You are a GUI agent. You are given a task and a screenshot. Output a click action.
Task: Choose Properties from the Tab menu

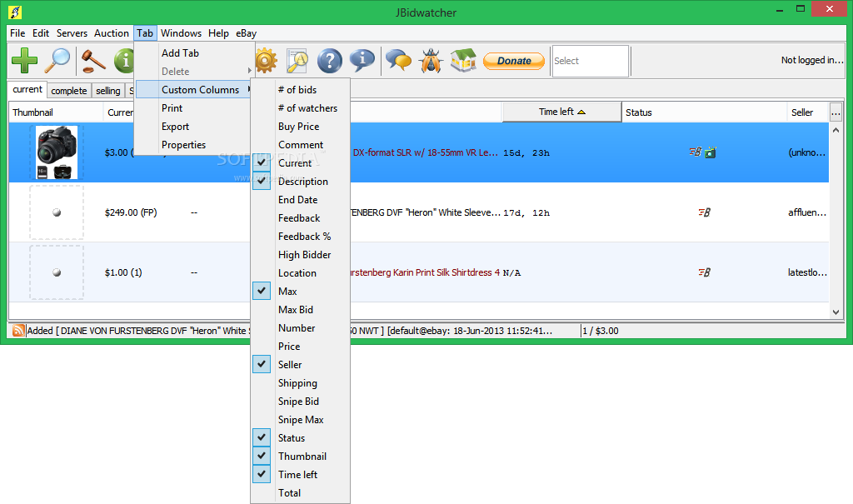pyautogui.click(x=194, y=145)
